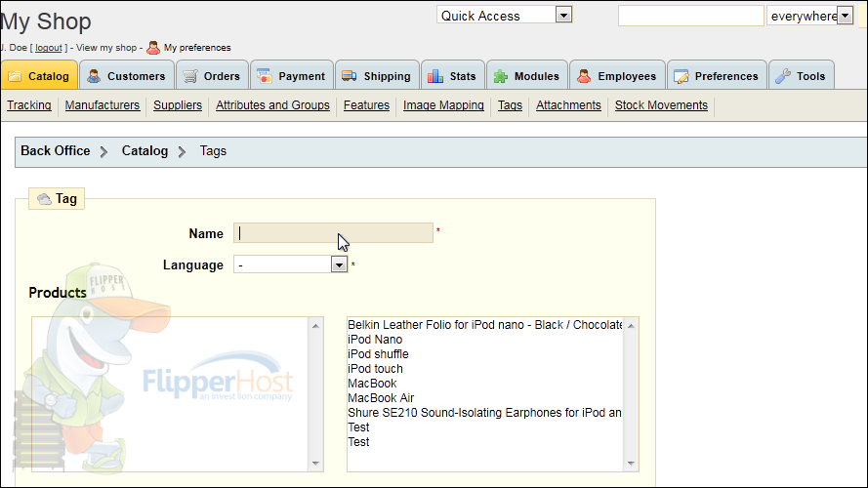Open the Image Mapping link
Image resolution: width=868 pixels, height=488 pixels.
pyautogui.click(x=443, y=105)
